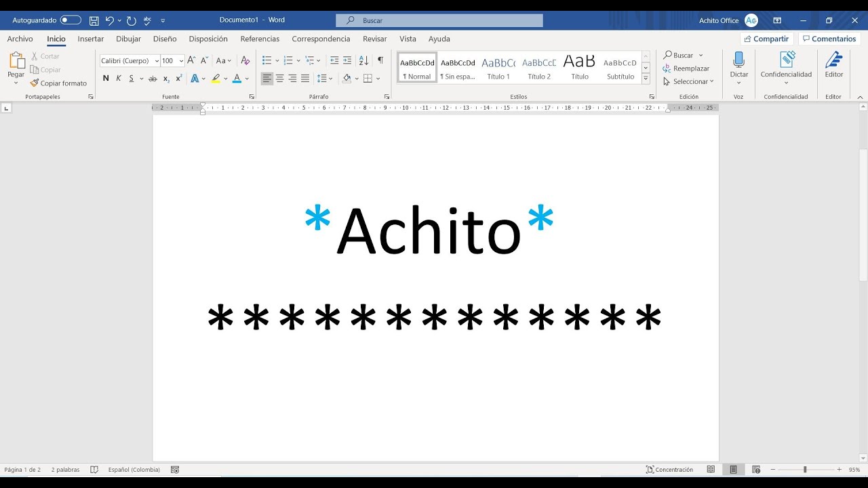This screenshot has width=868, height=488.
Task: Click the Redo/repeat icon in title bar
Action: tap(132, 20)
